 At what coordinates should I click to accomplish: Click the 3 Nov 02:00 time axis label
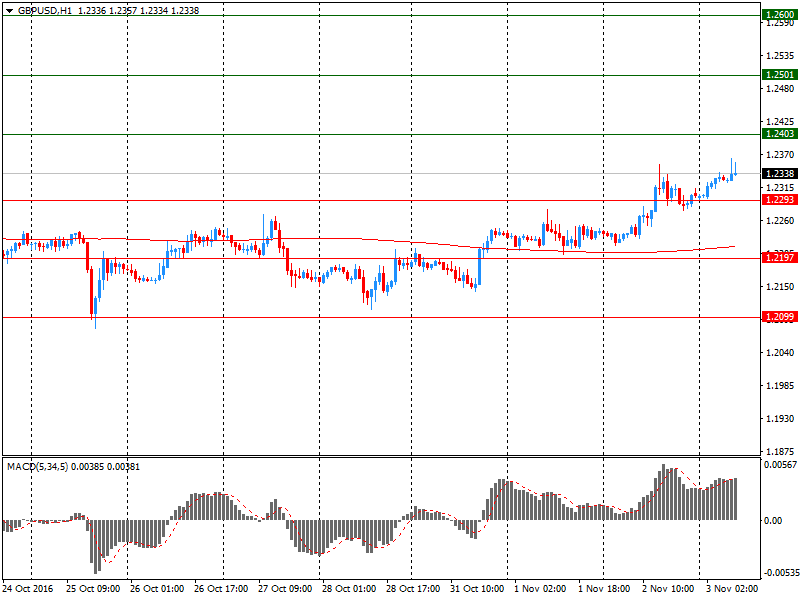[732, 589]
